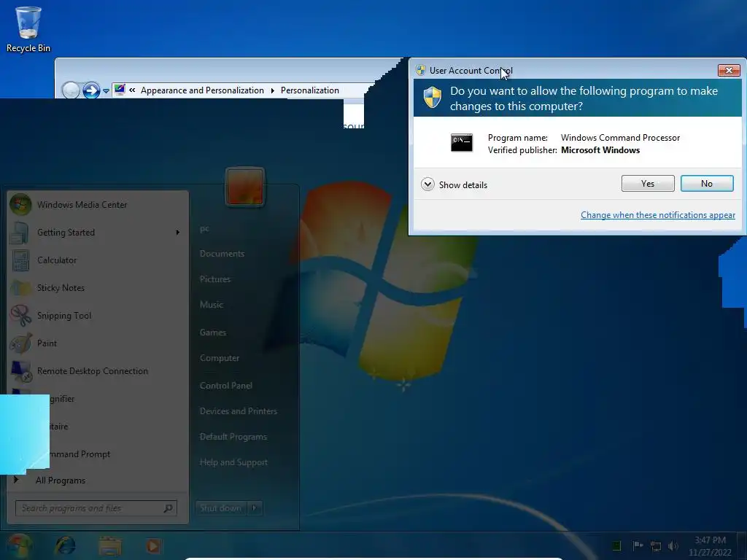Viewport: 747px width, 560px height.
Task: Click the Search programs and files box
Action: [96, 508]
